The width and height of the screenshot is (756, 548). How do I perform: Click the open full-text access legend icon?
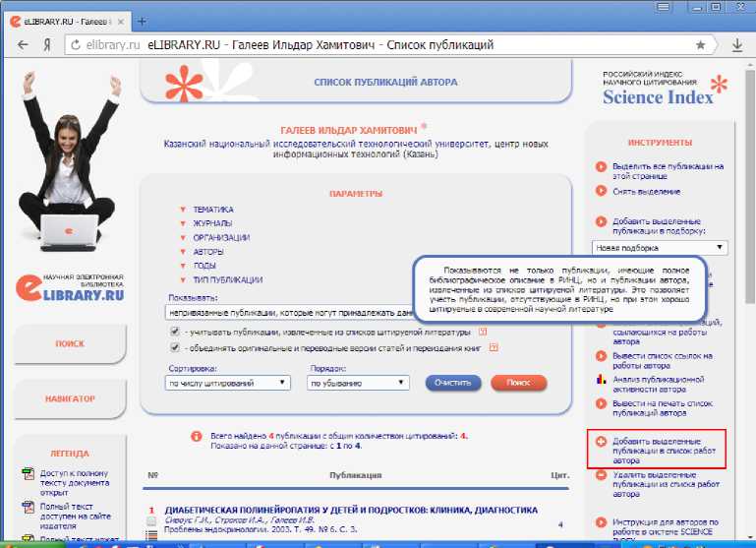tap(28, 474)
